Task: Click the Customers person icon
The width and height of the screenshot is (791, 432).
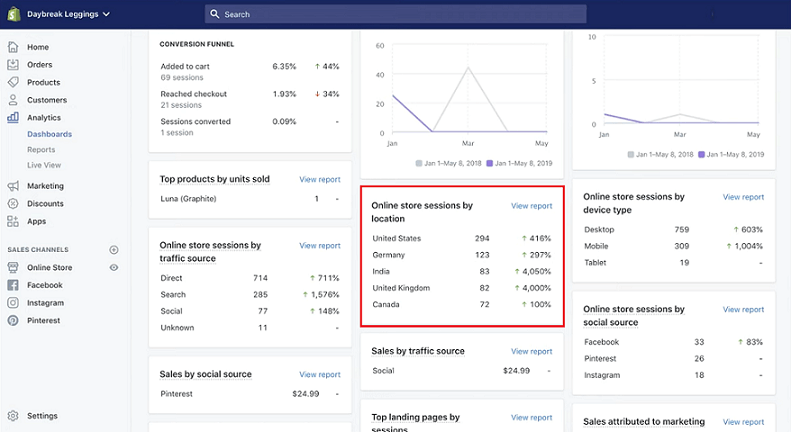Action: pos(13,100)
